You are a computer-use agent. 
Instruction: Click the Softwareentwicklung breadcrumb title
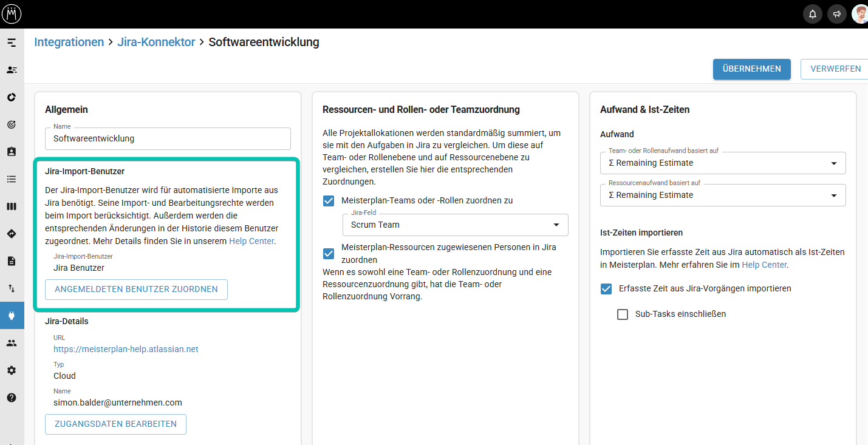(x=264, y=42)
